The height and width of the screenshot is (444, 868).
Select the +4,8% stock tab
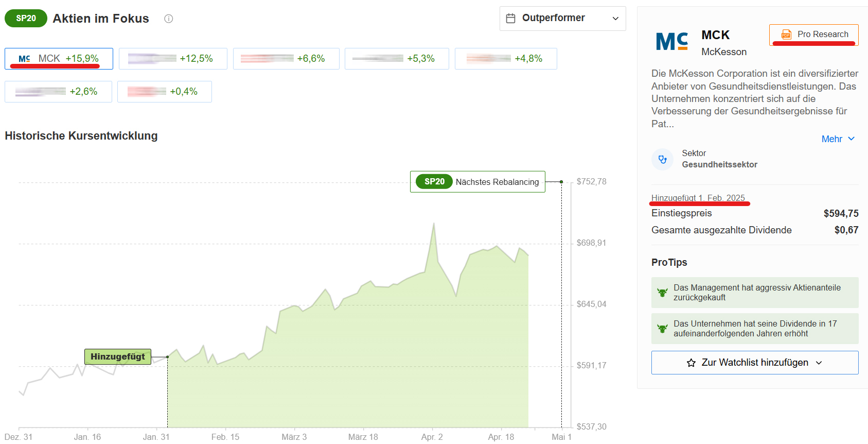[x=506, y=59]
